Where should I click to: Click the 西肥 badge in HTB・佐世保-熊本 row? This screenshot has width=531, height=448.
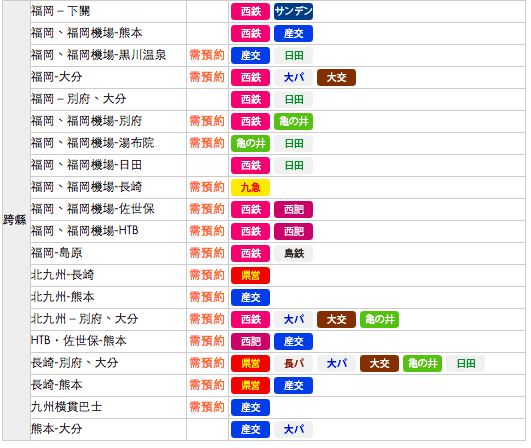tap(250, 342)
